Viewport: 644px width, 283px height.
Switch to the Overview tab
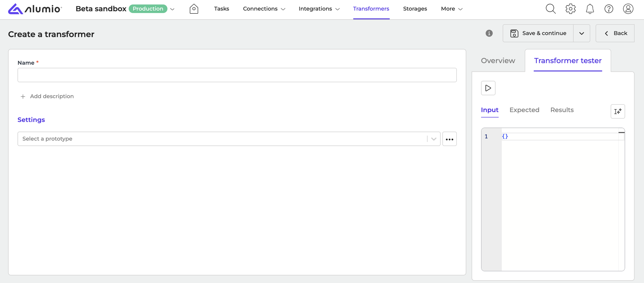pos(498,61)
